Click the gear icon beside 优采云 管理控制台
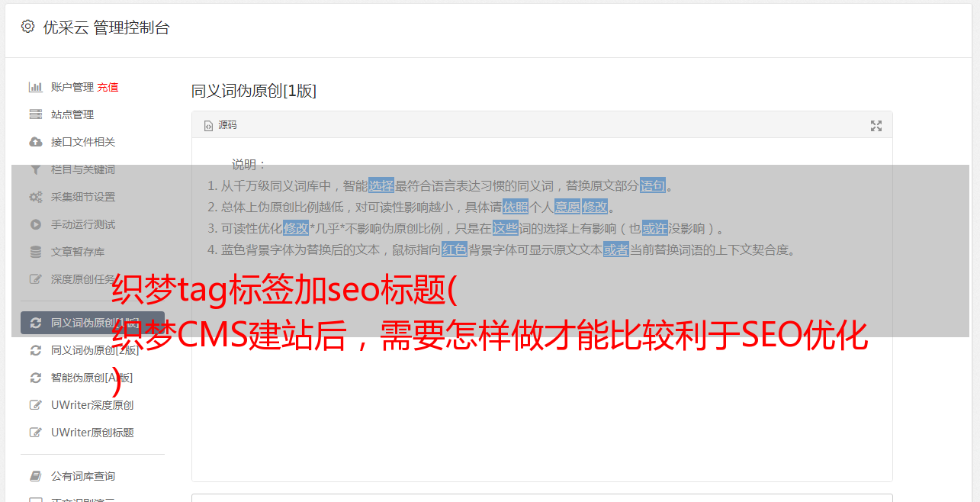Screen dimensions: 980x502 pos(28,27)
